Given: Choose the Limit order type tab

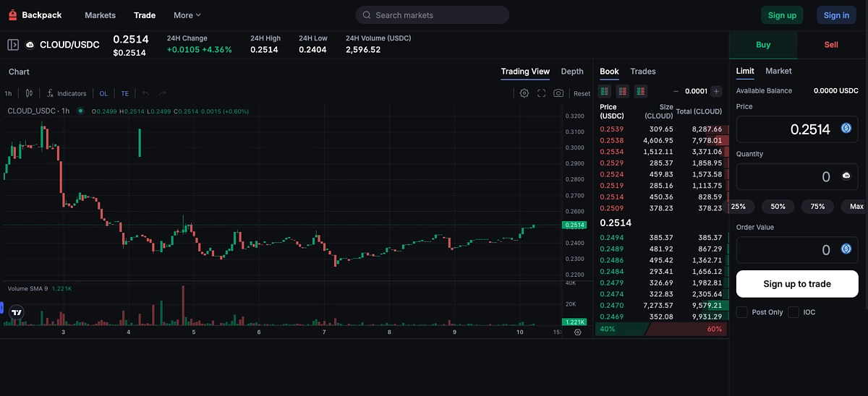Looking at the screenshot, I should point(745,71).
